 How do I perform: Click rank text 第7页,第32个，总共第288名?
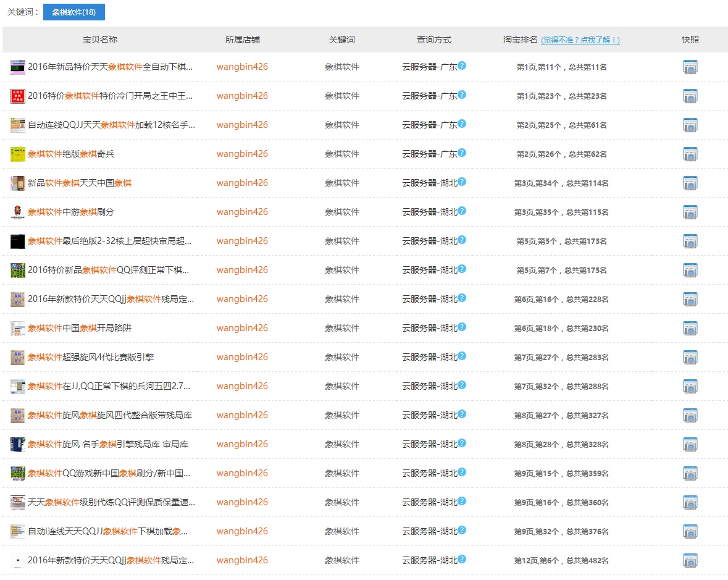561,386
